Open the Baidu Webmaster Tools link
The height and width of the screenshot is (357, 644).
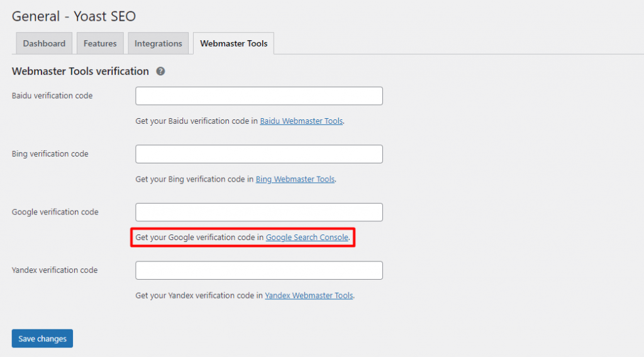[301, 121]
